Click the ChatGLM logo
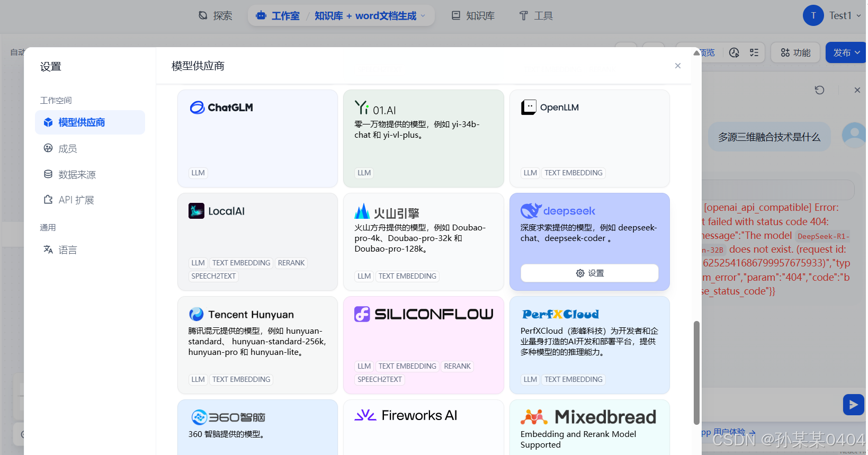The height and width of the screenshot is (455, 868). click(x=221, y=108)
